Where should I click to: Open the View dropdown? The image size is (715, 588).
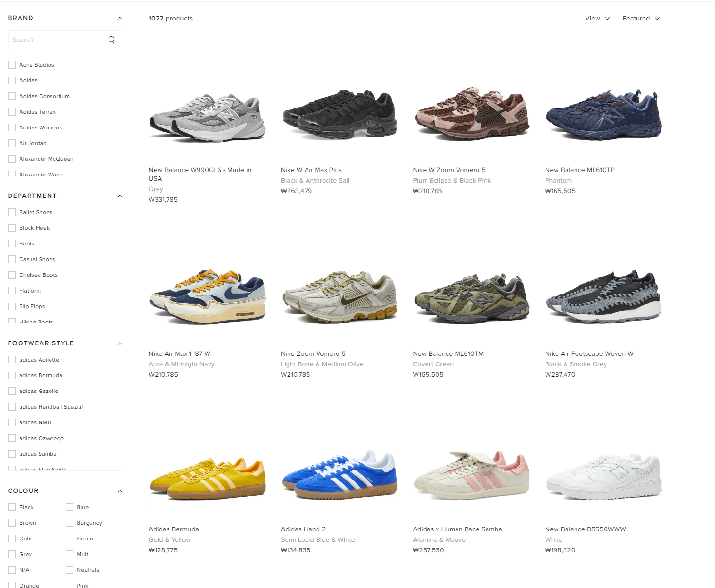click(597, 19)
